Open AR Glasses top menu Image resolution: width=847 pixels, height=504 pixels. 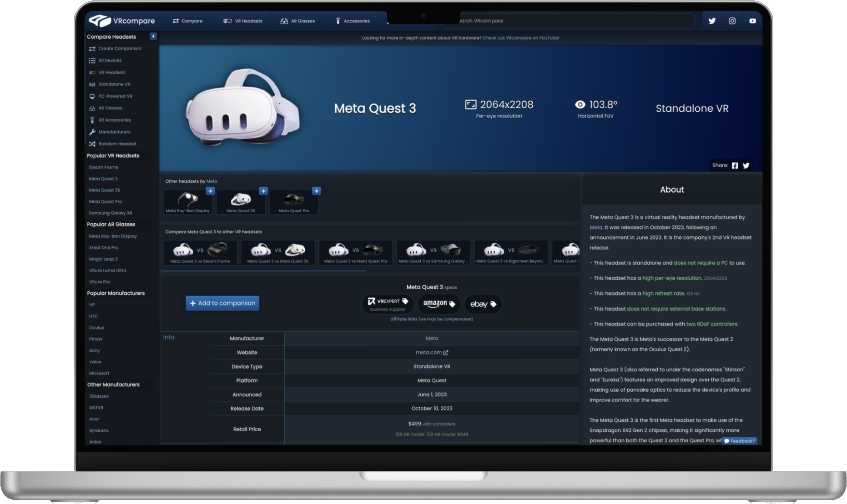click(x=298, y=21)
